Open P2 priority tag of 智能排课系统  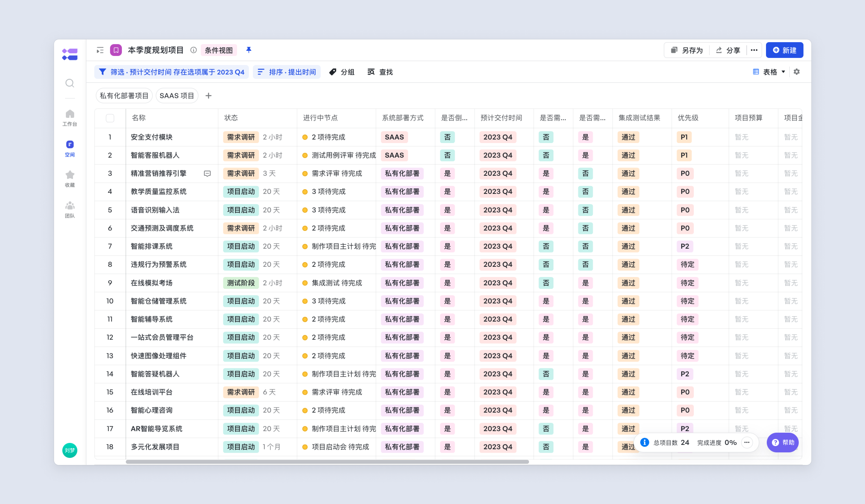pos(685,246)
